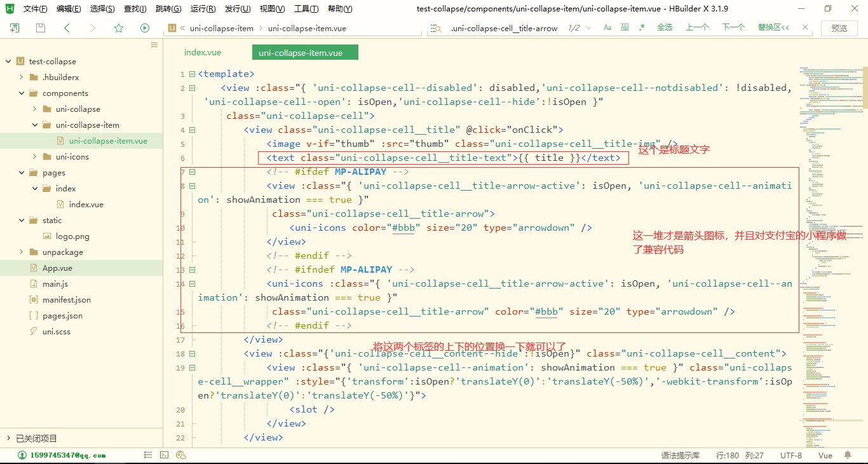Click the outline list icon near the account email

(148, 455)
